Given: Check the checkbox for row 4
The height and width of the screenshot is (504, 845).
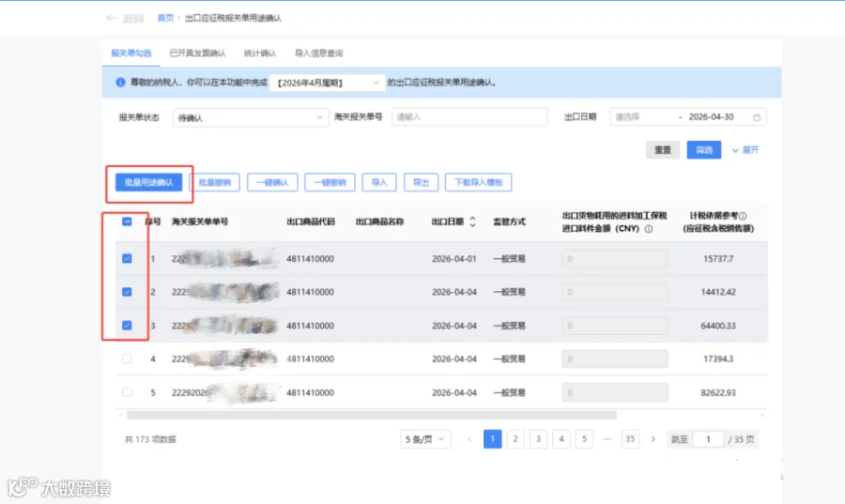Looking at the screenshot, I should coord(127,359).
